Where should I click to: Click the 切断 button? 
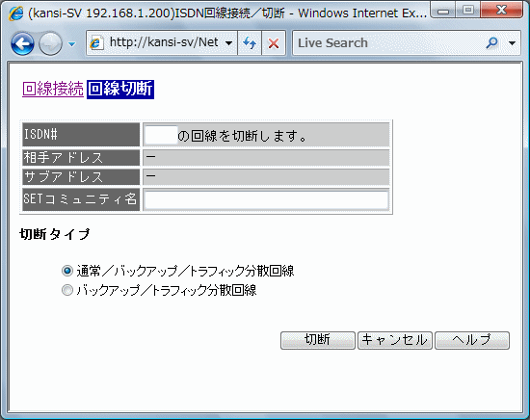click(x=318, y=340)
